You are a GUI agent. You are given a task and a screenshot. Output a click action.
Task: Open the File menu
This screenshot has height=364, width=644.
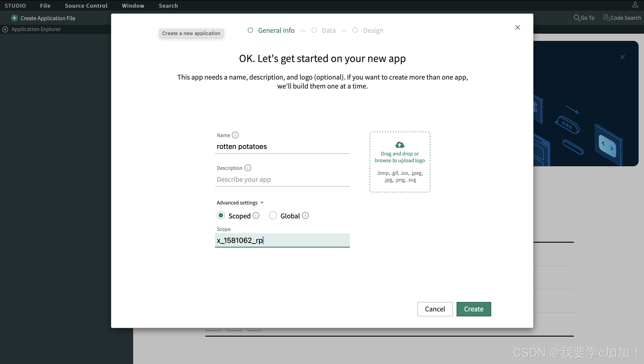coord(45,5)
